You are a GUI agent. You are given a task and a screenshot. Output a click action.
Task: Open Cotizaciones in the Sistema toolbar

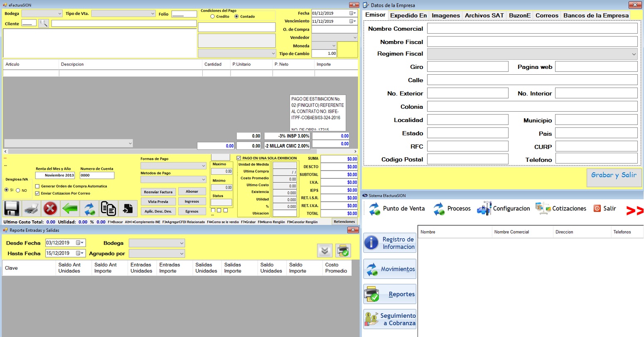tap(561, 208)
